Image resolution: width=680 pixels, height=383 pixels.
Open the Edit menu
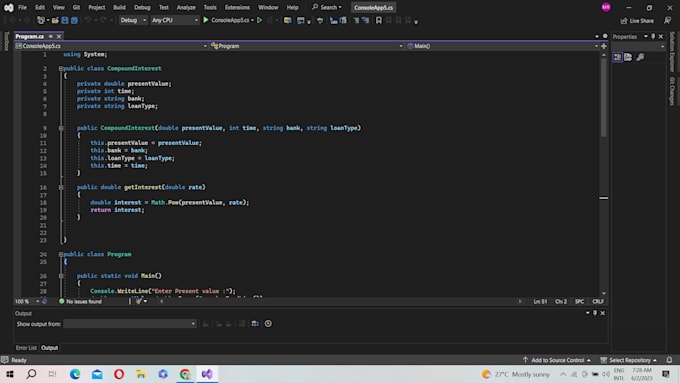(x=40, y=7)
